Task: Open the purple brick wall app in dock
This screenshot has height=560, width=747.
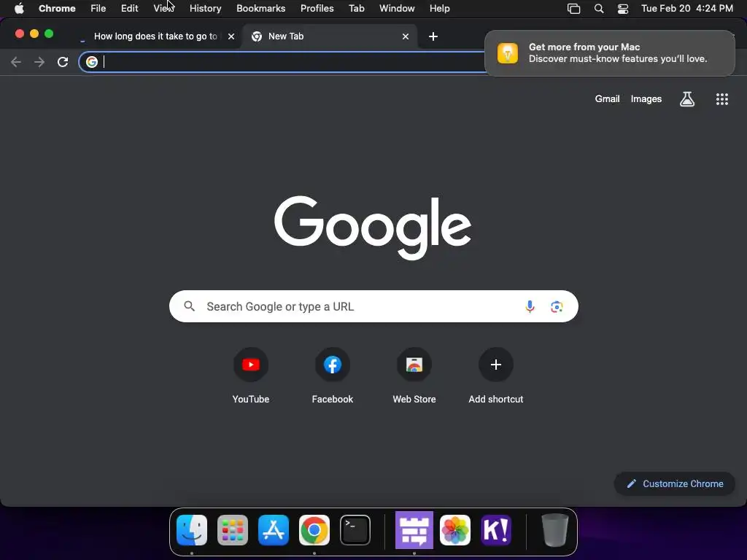Action: (x=414, y=530)
